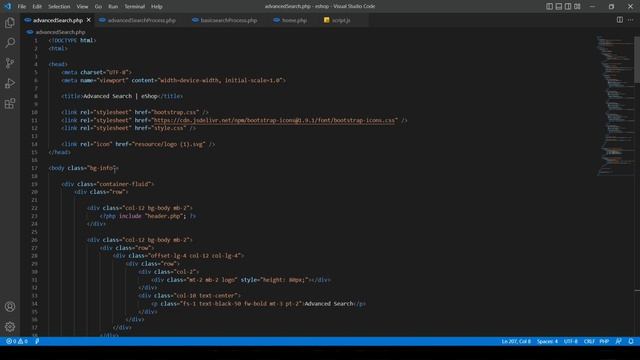Screen dimensions: 640x360
Task: Toggle the bottom panel layout icon
Action: click(x=559, y=6)
